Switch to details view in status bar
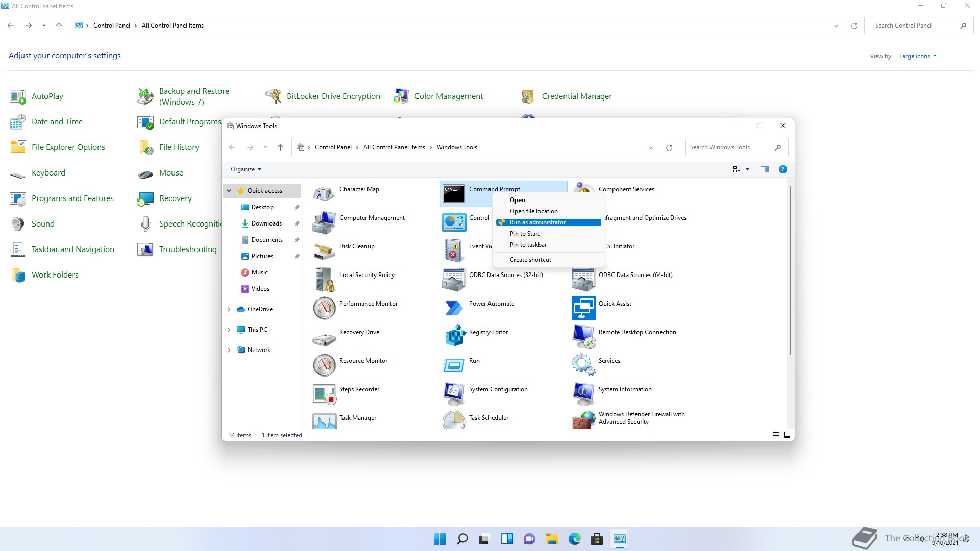 775,435
